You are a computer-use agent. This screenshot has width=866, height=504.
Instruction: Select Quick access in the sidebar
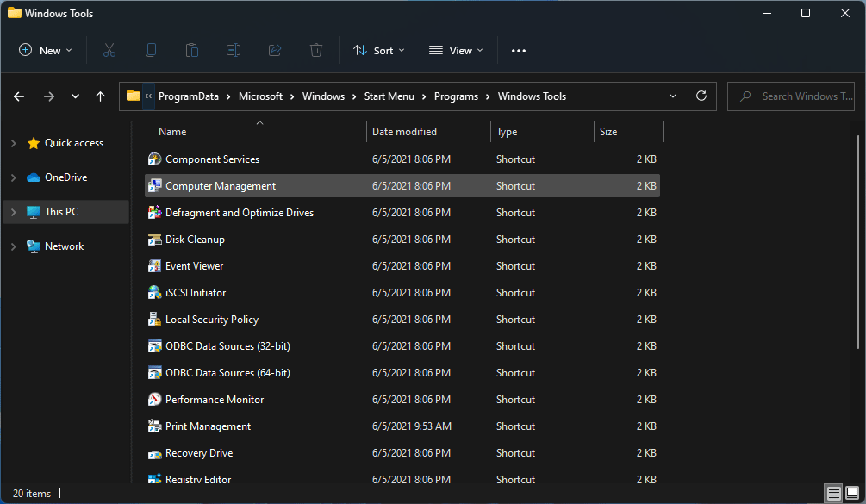pos(76,142)
